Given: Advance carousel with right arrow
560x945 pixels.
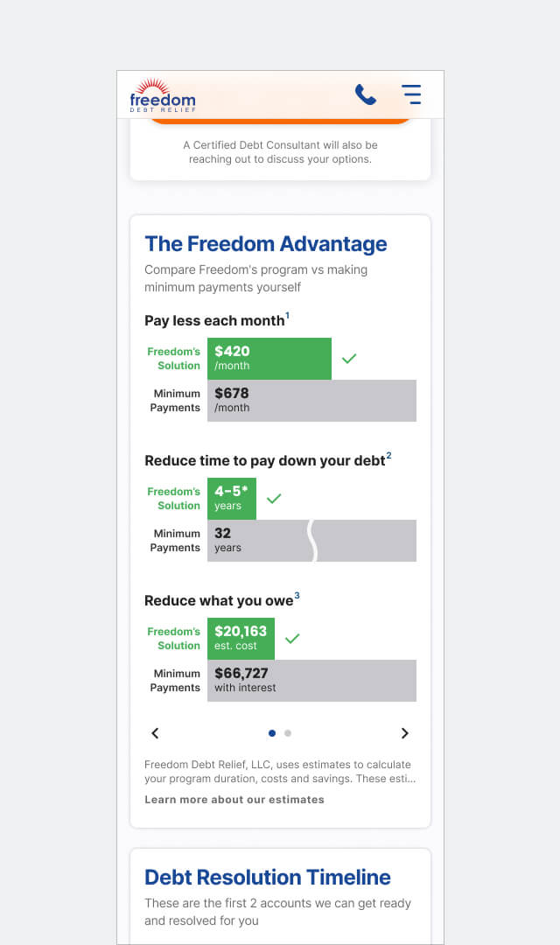Looking at the screenshot, I should (x=405, y=733).
